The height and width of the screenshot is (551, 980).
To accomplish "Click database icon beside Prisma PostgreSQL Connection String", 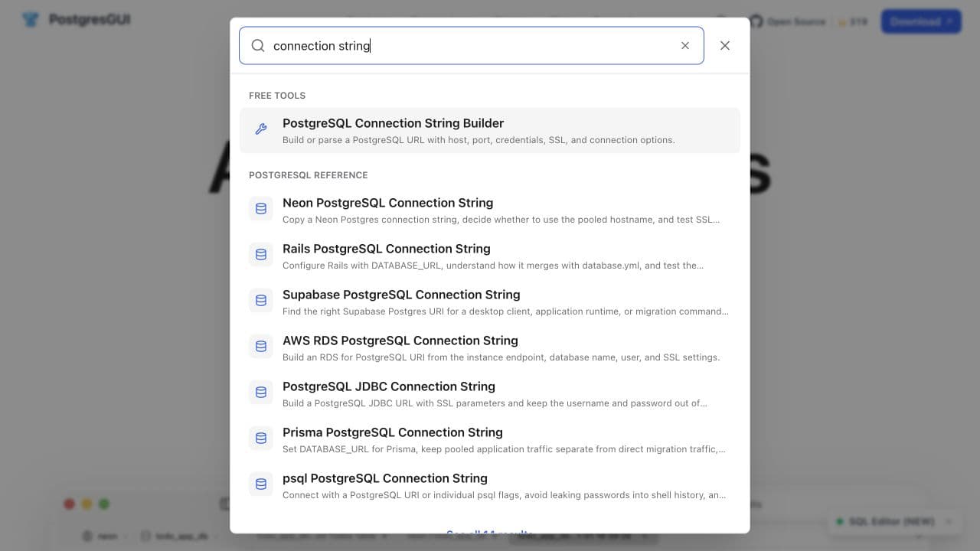I will 261,439.
